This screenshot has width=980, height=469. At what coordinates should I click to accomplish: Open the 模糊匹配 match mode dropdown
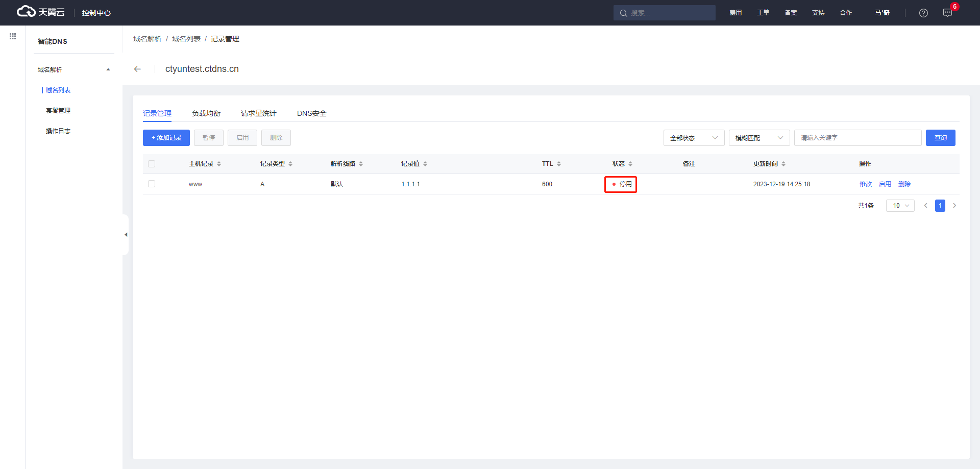759,138
